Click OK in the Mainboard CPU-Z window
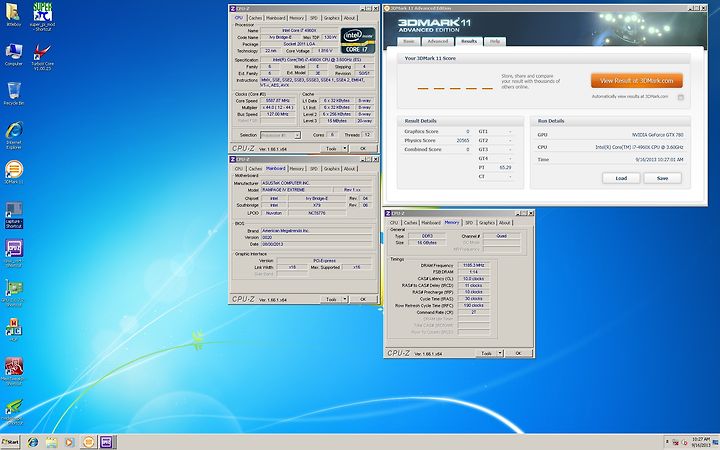The image size is (720, 450). coord(363,299)
